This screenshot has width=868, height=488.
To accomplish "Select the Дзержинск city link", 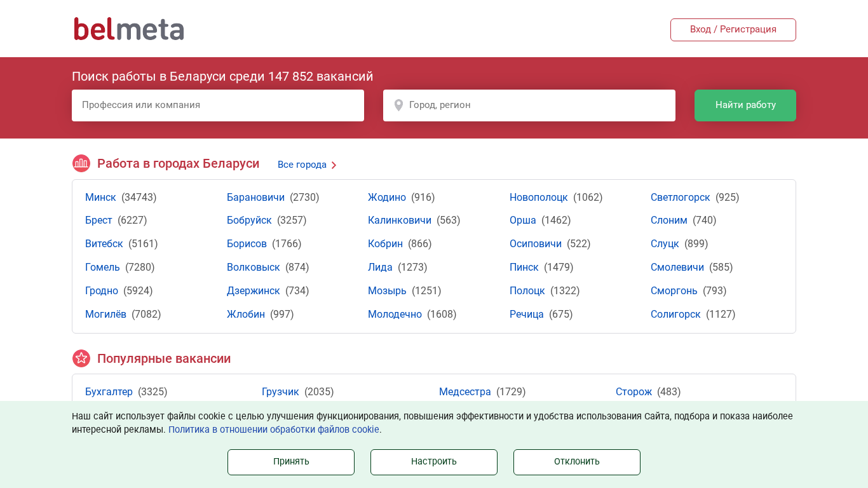I will tap(254, 291).
